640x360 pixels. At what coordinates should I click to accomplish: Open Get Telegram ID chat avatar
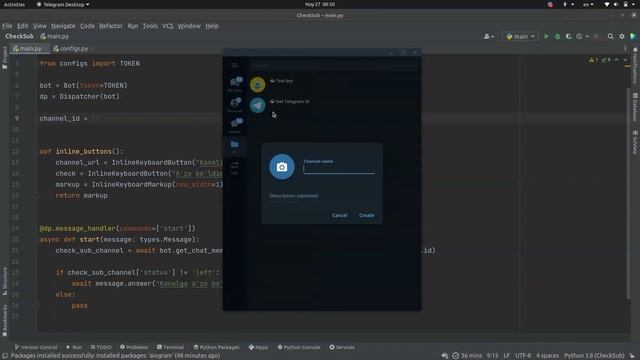[x=258, y=105]
